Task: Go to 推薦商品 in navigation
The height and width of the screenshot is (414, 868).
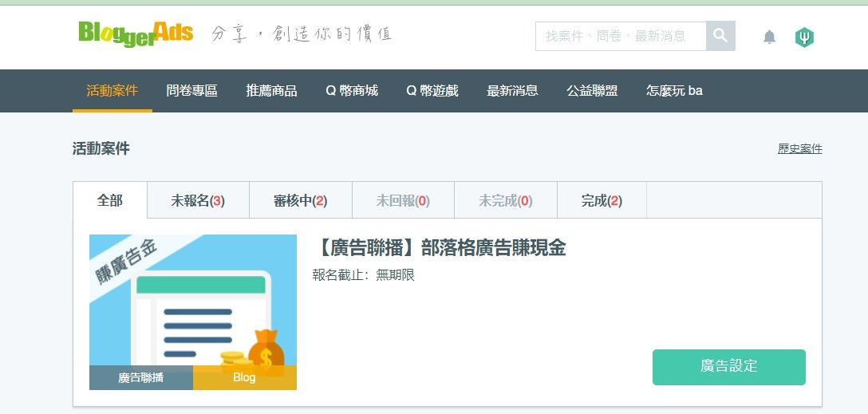Action: (271, 91)
